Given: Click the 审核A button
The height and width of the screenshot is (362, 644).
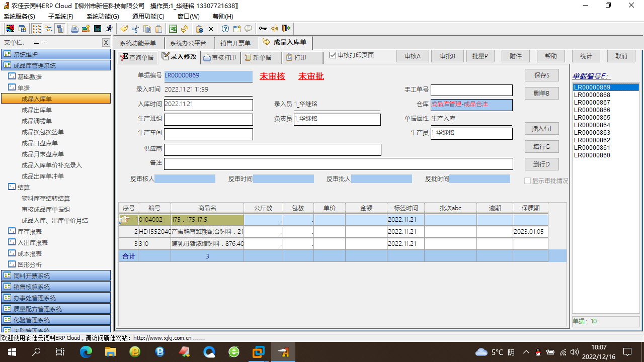Looking at the screenshot, I should click(412, 56).
